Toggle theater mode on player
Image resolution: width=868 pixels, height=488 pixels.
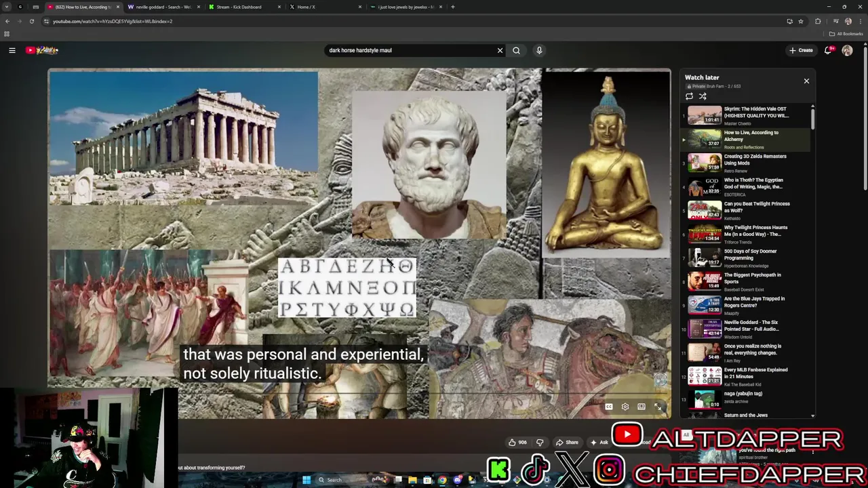(641, 407)
